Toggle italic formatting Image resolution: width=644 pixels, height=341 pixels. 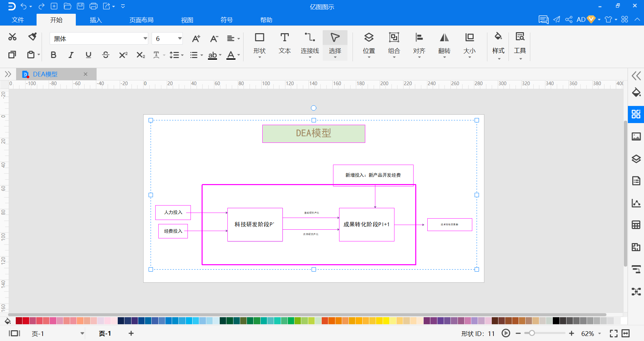71,55
